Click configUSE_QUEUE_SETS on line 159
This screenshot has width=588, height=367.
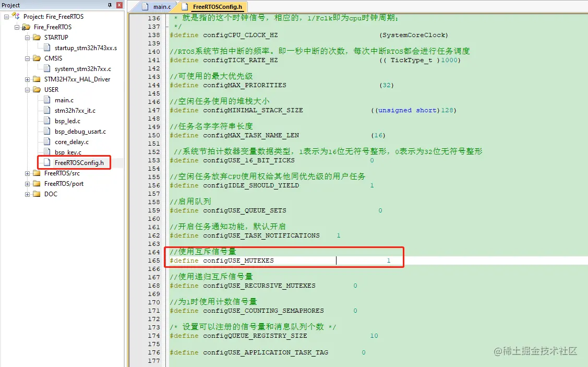(x=245, y=210)
